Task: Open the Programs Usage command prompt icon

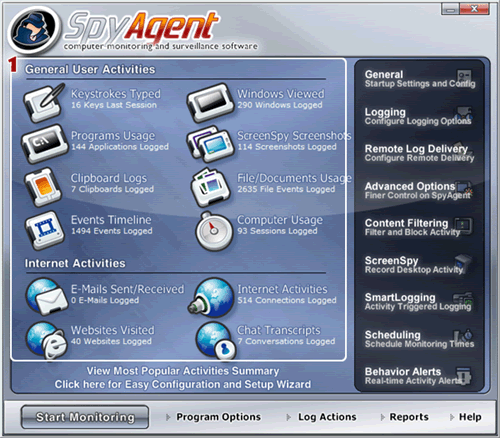Action: point(43,144)
